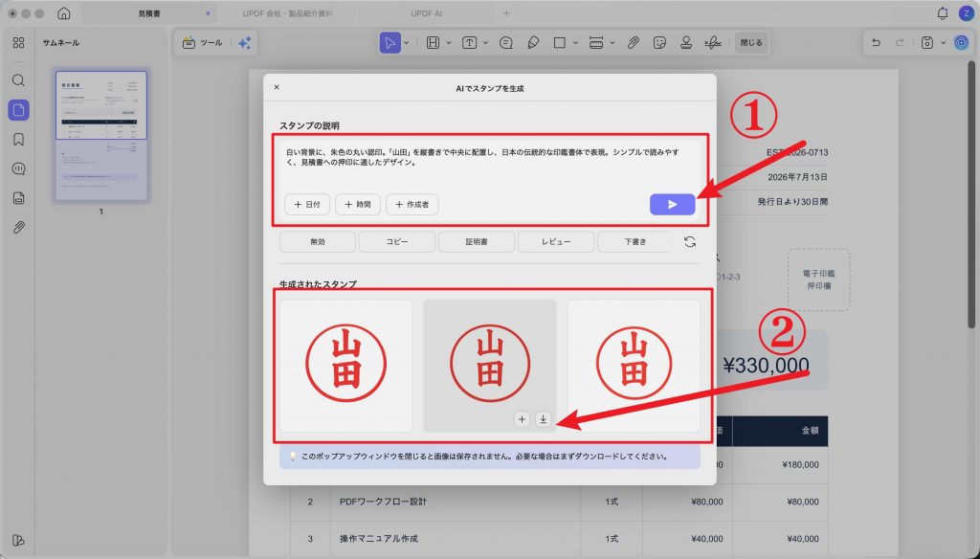Select the page thumbnails panel icon in sidebar

coord(19,110)
